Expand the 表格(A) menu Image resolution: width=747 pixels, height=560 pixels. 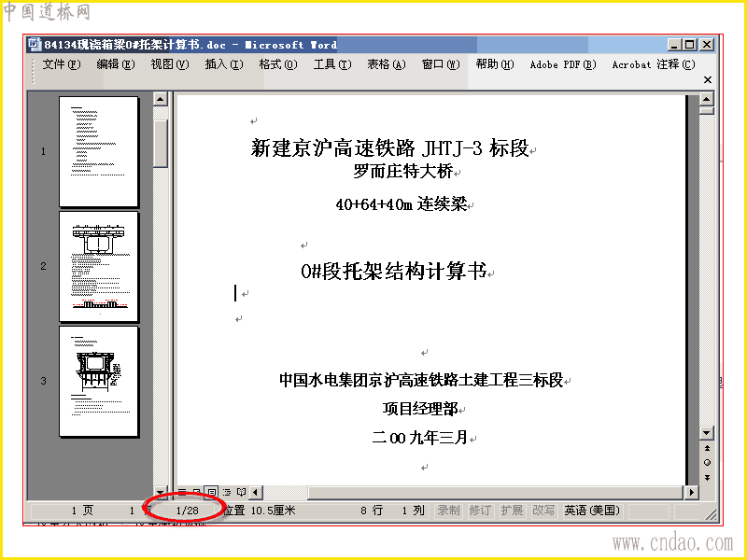(x=387, y=64)
